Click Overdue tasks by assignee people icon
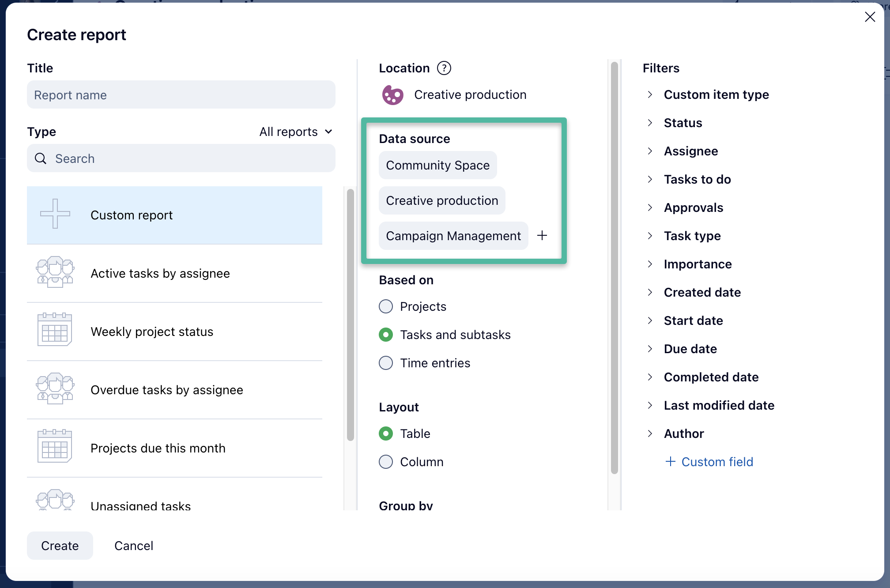 pos(55,388)
